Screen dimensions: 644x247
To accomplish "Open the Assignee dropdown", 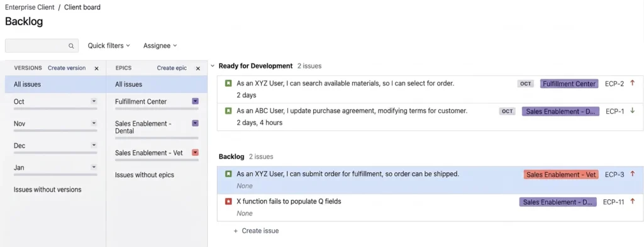I will (x=160, y=45).
